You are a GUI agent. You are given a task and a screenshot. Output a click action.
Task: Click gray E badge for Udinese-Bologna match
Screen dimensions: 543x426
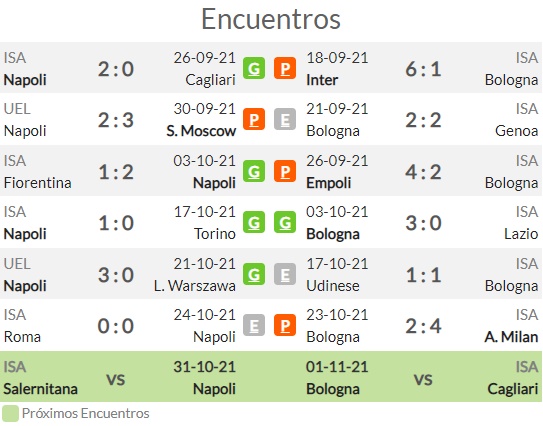285,274
